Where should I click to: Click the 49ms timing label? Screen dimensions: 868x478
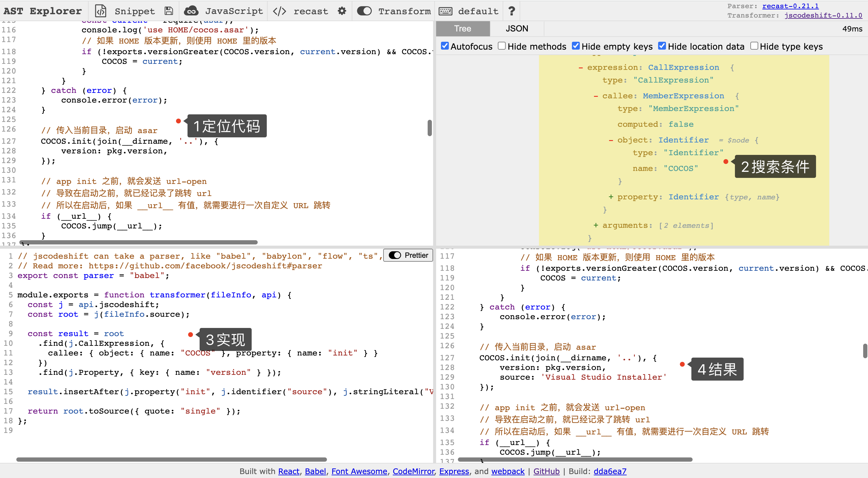point(852,29)
